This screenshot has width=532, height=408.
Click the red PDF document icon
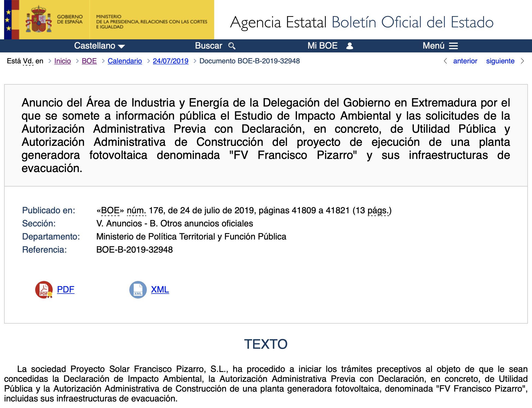click(44, 290)
